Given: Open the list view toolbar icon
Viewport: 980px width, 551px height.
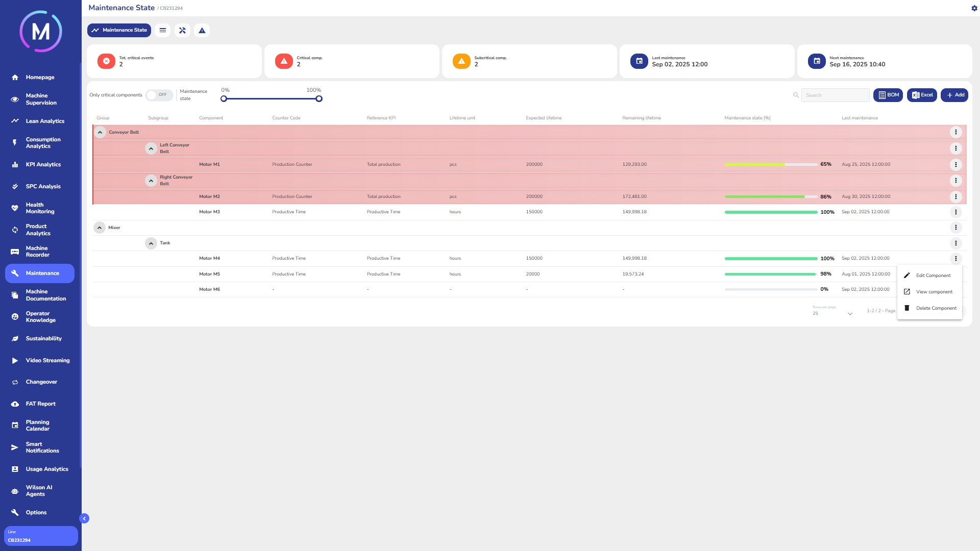Looking at the screenshot, I should pos(163,31).
